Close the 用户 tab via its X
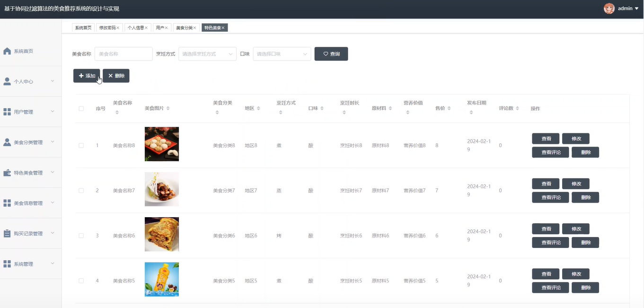 (167, 28)
